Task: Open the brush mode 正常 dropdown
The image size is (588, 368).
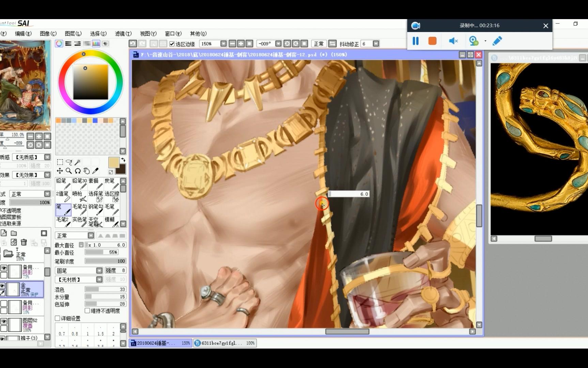Action: [91, 236]
